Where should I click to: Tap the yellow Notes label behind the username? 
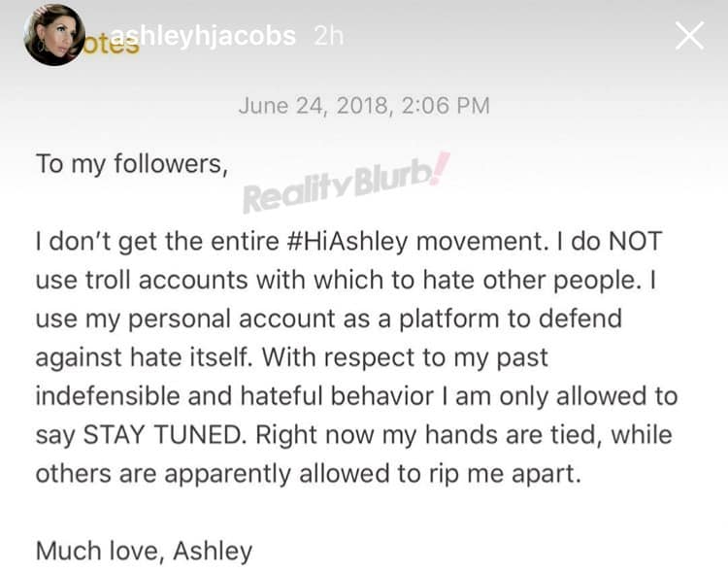coord(112,45)
